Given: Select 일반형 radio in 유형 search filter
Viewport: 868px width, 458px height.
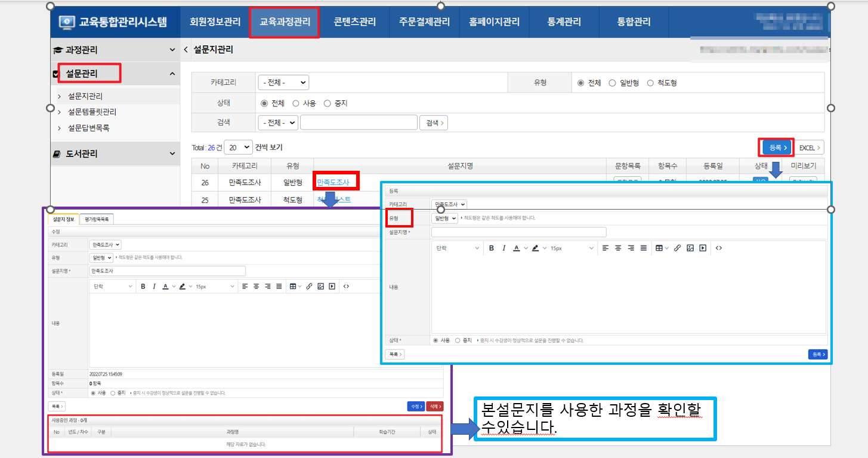Looking at the screenshot, I should click(x=613, y=83).
